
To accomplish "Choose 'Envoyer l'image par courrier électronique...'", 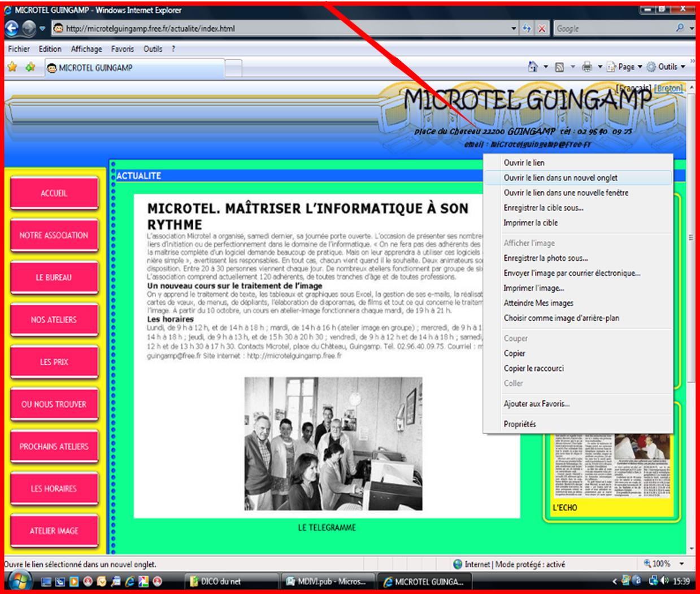I will click(578, 273).
